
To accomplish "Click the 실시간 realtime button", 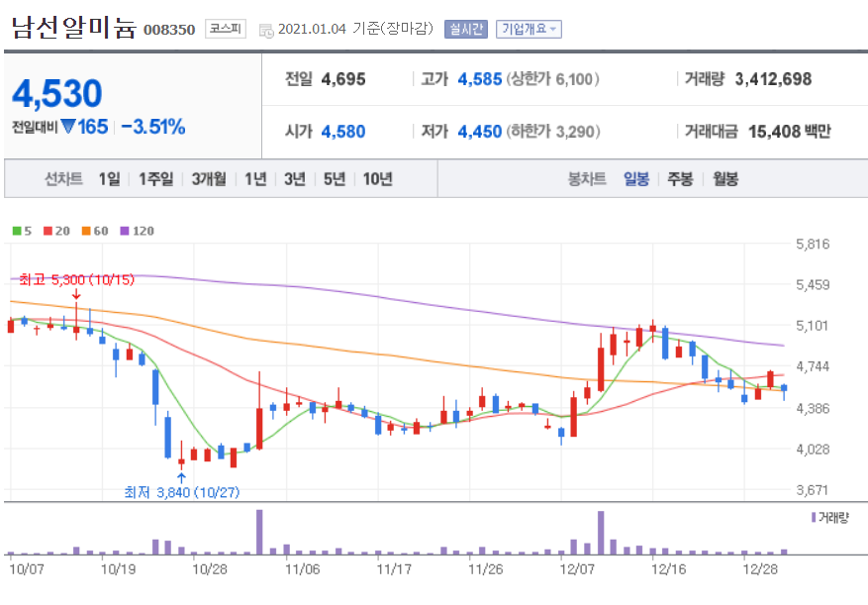I will click(465, 29).
